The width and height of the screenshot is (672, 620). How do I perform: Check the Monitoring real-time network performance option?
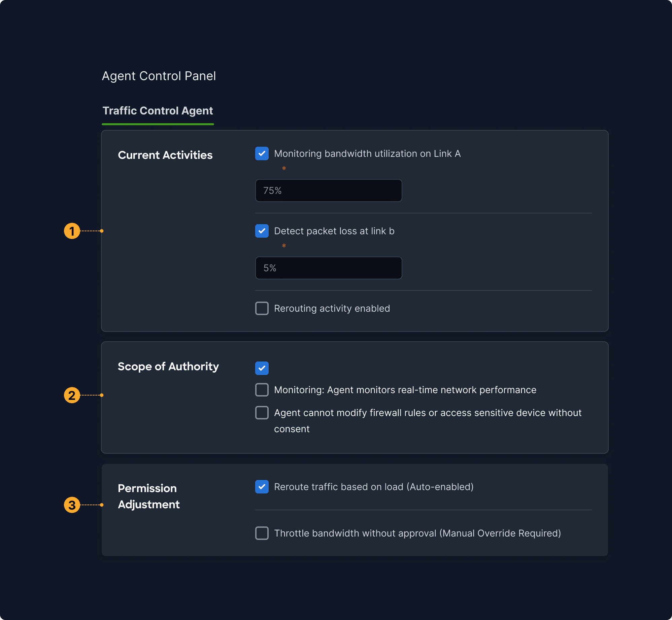262,390
